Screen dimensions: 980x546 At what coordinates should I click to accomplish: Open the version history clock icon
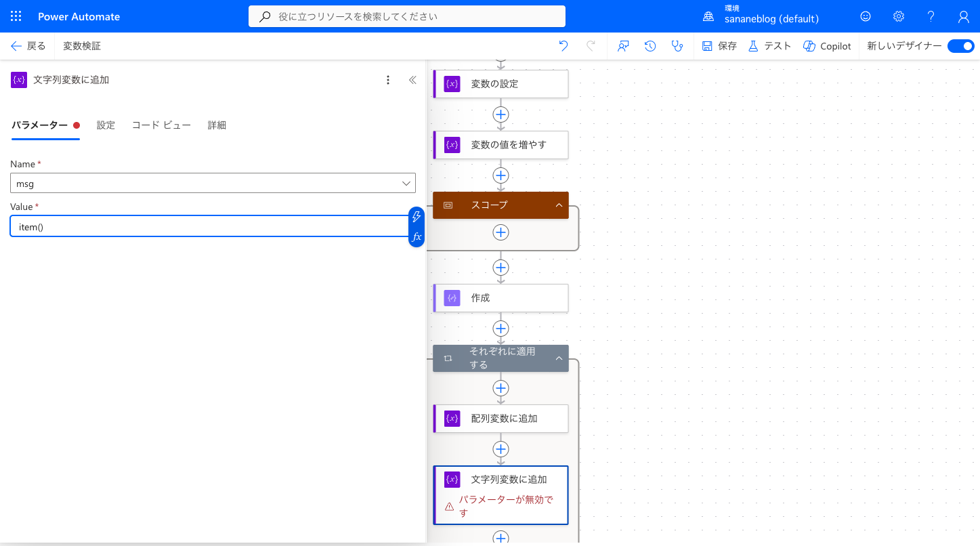point(650,46)
